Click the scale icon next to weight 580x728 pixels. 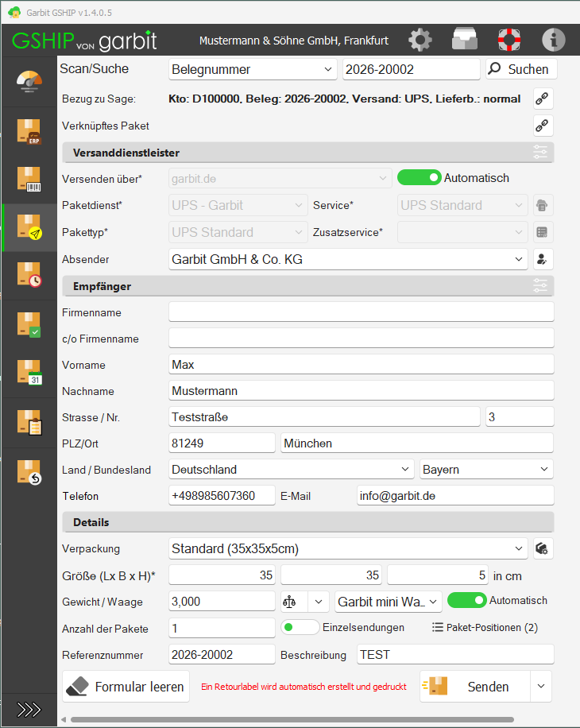point(290,602)
